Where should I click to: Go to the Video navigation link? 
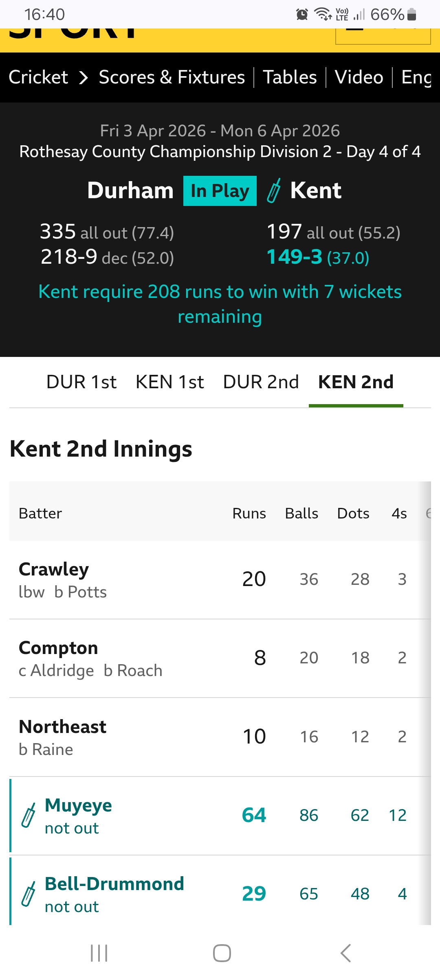(359, 77)
